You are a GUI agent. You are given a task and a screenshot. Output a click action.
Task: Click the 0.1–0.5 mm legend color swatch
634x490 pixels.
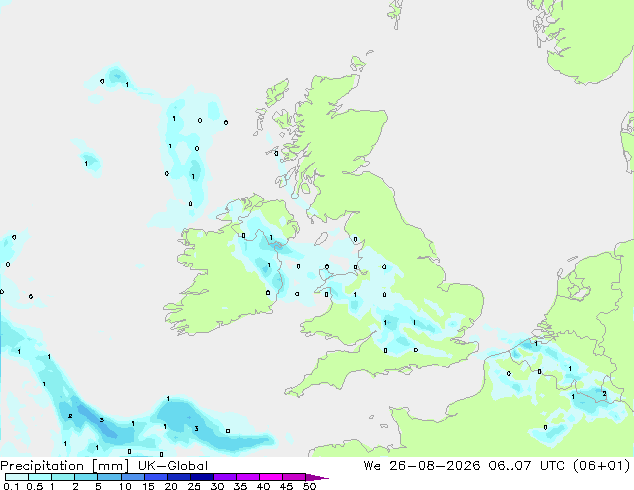click(x=17, y=477)
